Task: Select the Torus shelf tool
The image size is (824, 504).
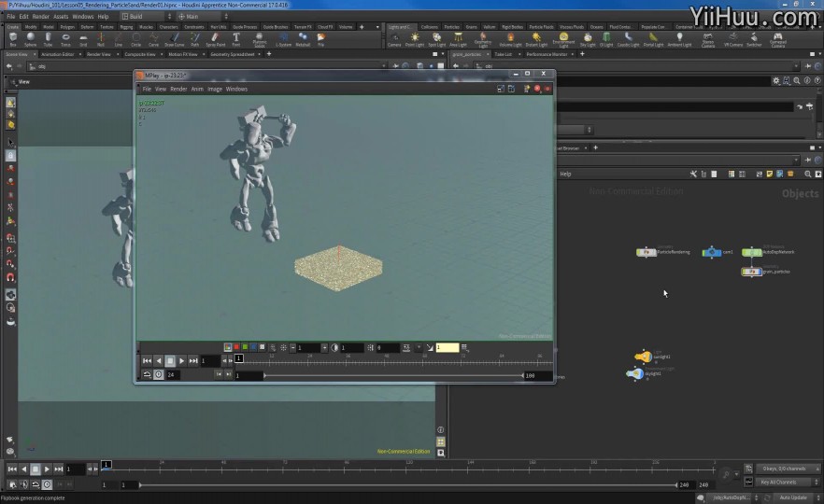Action: point(65,39)
